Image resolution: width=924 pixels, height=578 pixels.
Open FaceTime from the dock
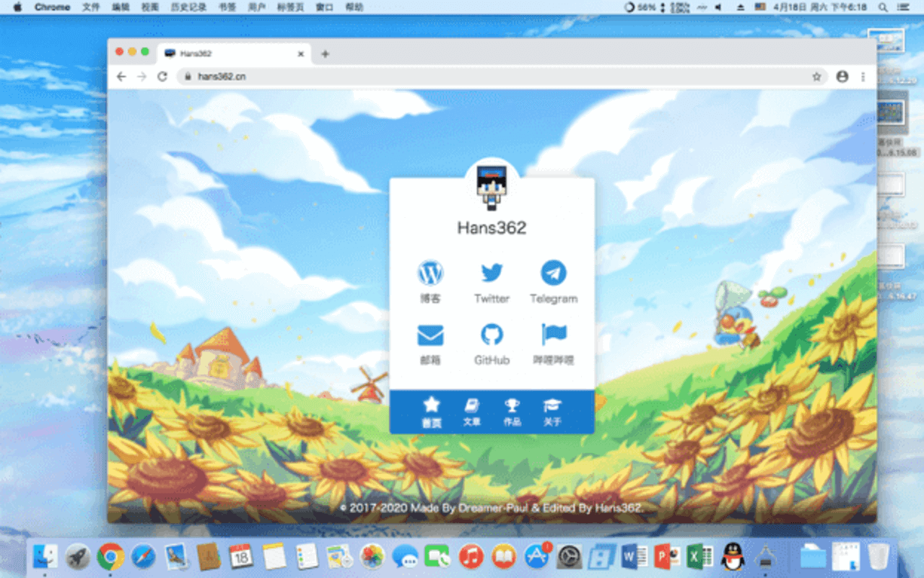437,556
